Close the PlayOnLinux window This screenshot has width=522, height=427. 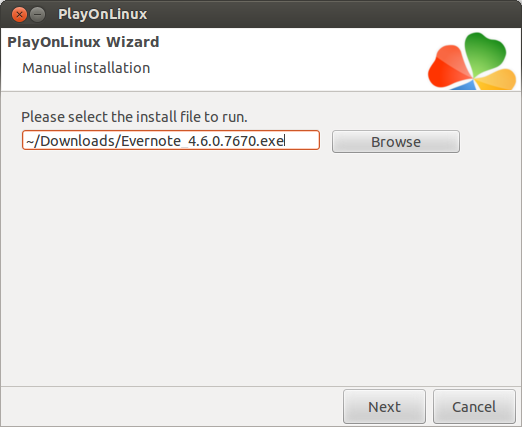coord(19,15)
